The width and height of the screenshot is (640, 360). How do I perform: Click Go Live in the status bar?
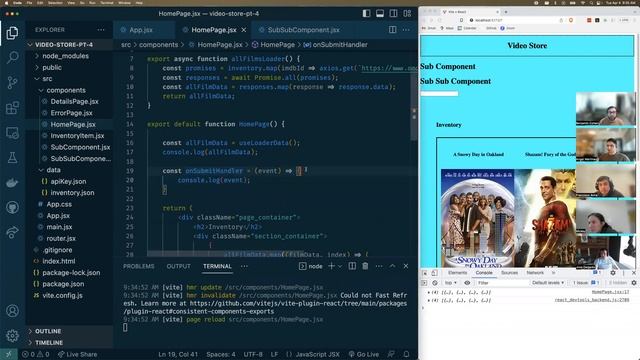[x=364, y=354]
